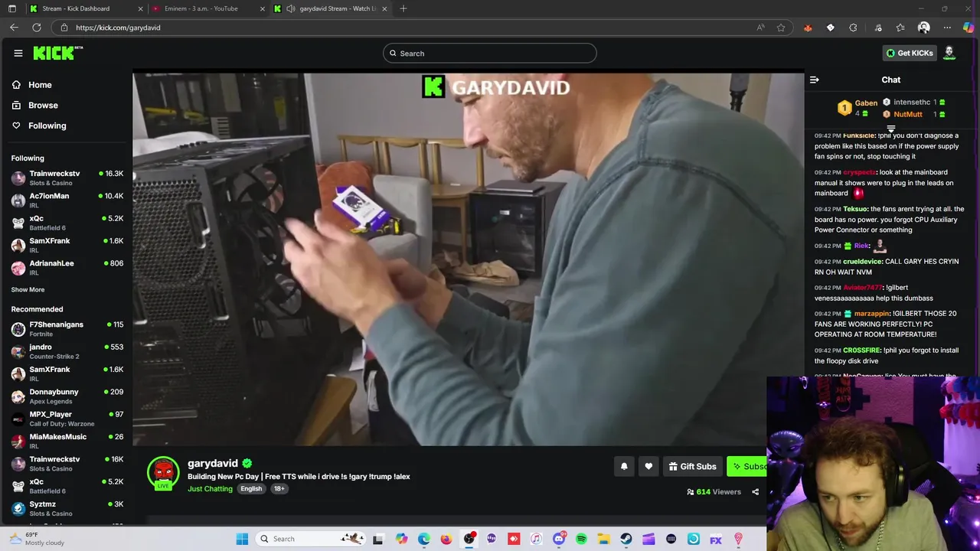980x551 pixels.
Task: Click username marzappin in chat
Action: point(872,314)
